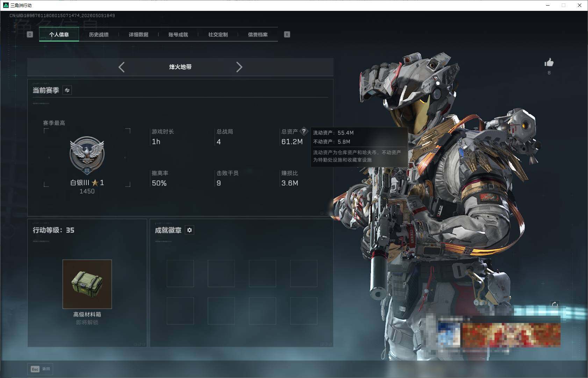Click the rank score 1450
The image size is (588, 378).
tap(87, 191)
